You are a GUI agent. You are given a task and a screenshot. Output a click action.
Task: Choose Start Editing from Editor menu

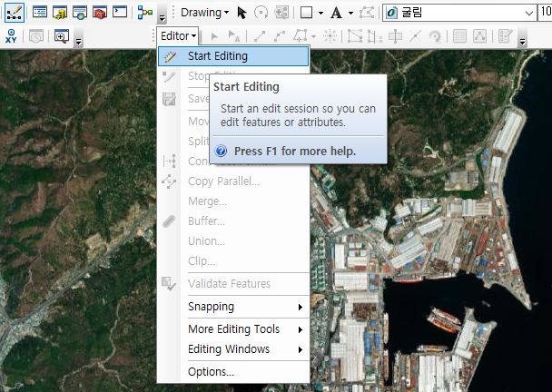tap(233, 56)
